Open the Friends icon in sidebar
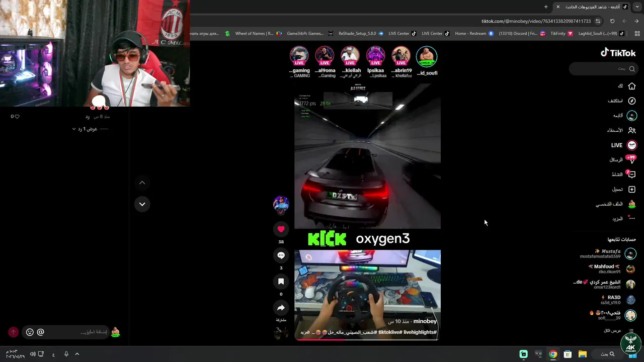The width and height of the screenshot is (644, 362). click(632, 130)
